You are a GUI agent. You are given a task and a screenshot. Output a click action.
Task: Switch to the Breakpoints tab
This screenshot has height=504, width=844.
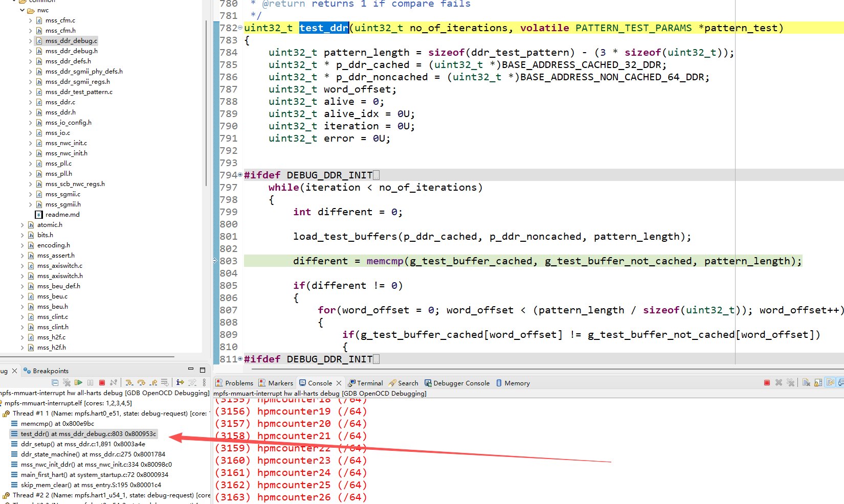46,371
